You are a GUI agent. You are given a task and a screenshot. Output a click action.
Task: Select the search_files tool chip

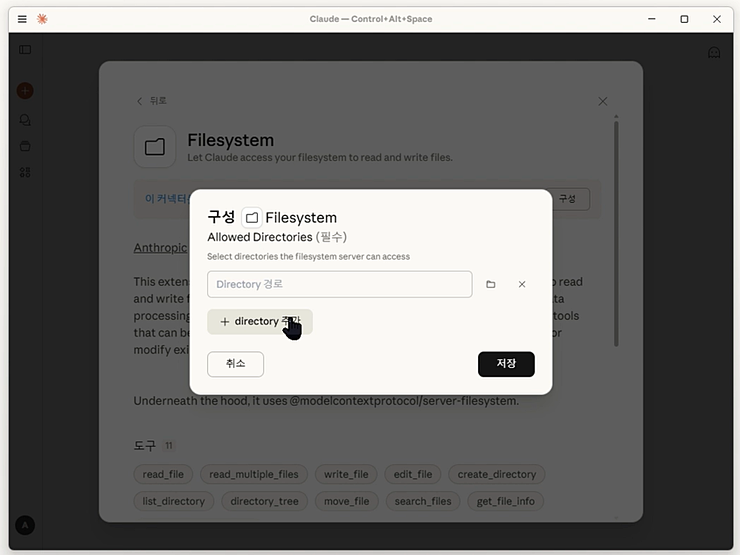coord(423,501)
